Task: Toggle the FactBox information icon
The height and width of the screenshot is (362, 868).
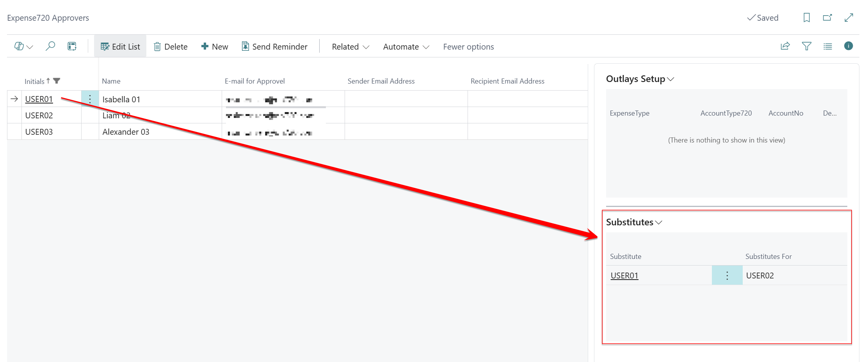Action: pos(848,46)
